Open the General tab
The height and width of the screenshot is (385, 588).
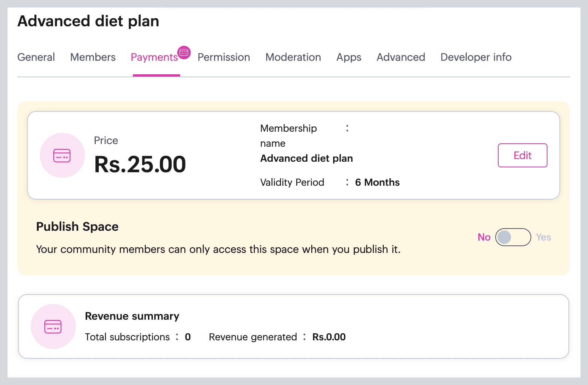[36, 57]
